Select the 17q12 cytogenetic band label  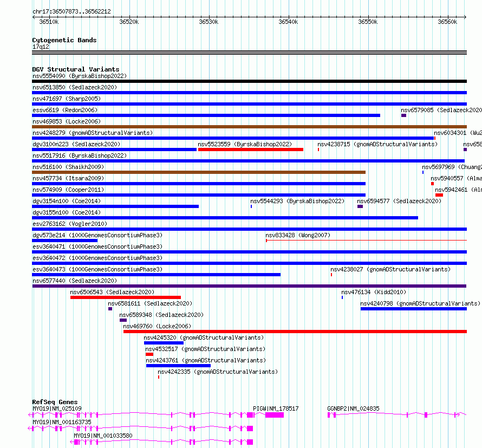pyautogui.click(x=41, y=47)
